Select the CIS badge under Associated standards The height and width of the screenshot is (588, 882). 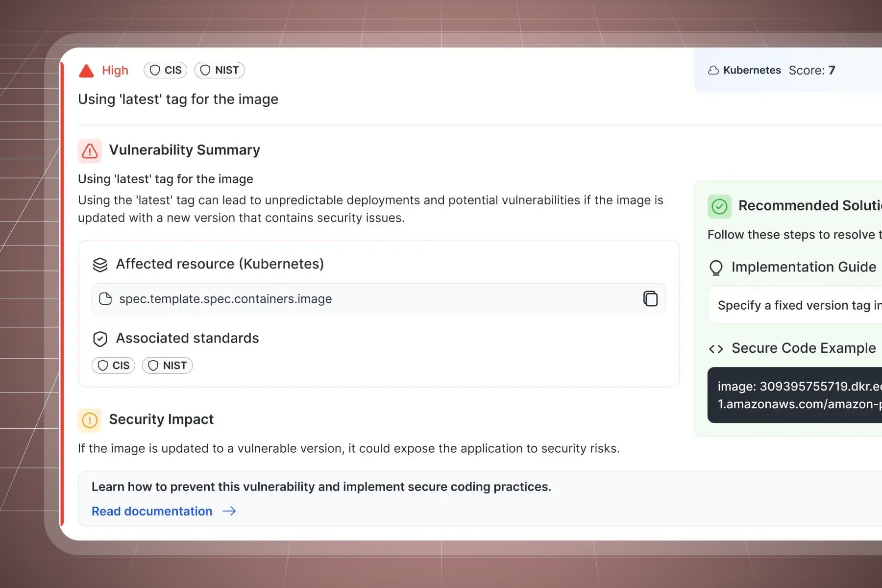tap(113, 366)
